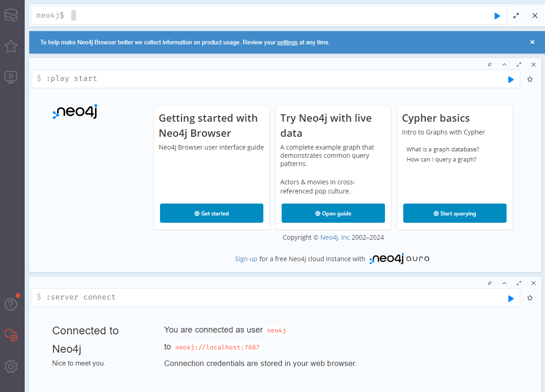Open the Project Guides sidebar icon
This screenshot has width=545, height=392.
[x=11, y=77]
